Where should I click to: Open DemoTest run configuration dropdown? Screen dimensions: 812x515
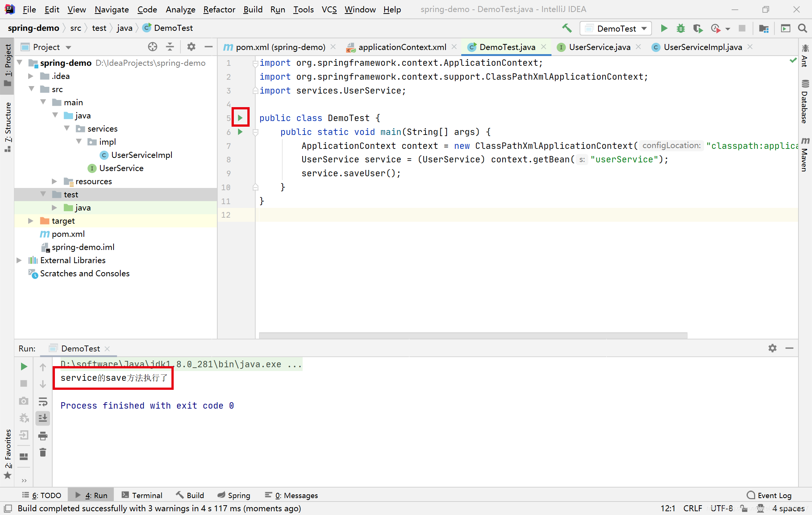(x=616, y=29)
